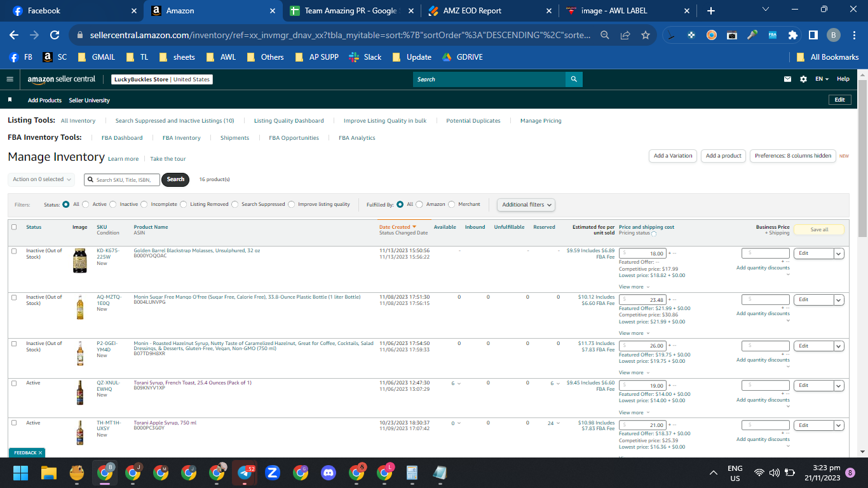Open All Bookmarks folder in the bookmarks bar
The image size is (868, 488).
tap(828, 57)
